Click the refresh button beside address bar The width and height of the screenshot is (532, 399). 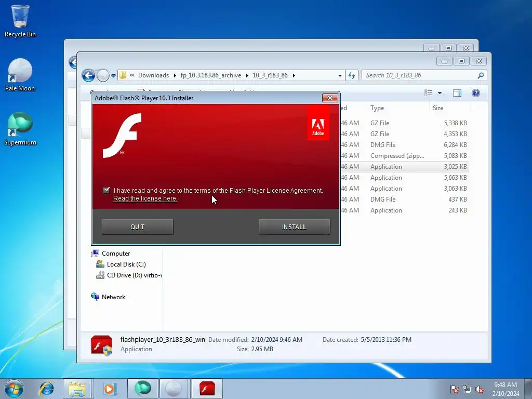352,75
